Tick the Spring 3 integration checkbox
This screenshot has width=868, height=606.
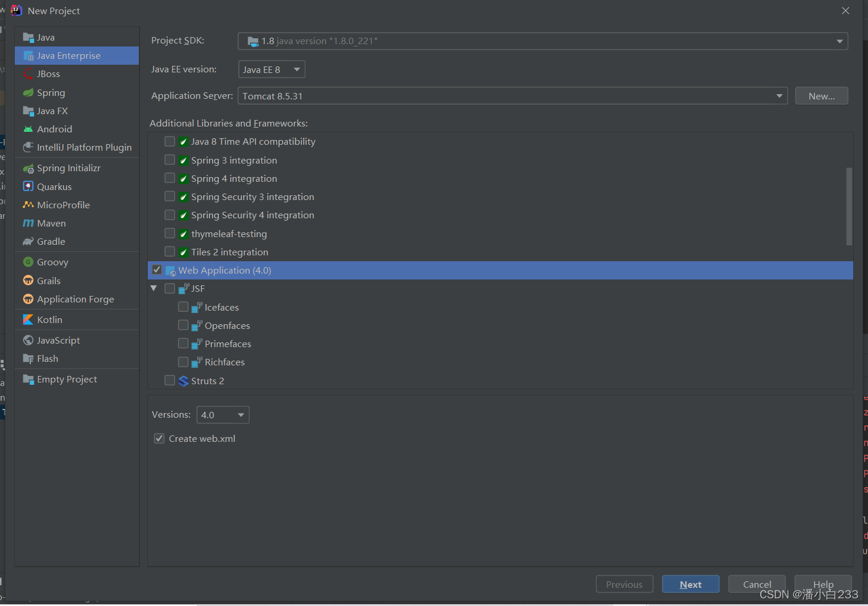click(169, 159)
